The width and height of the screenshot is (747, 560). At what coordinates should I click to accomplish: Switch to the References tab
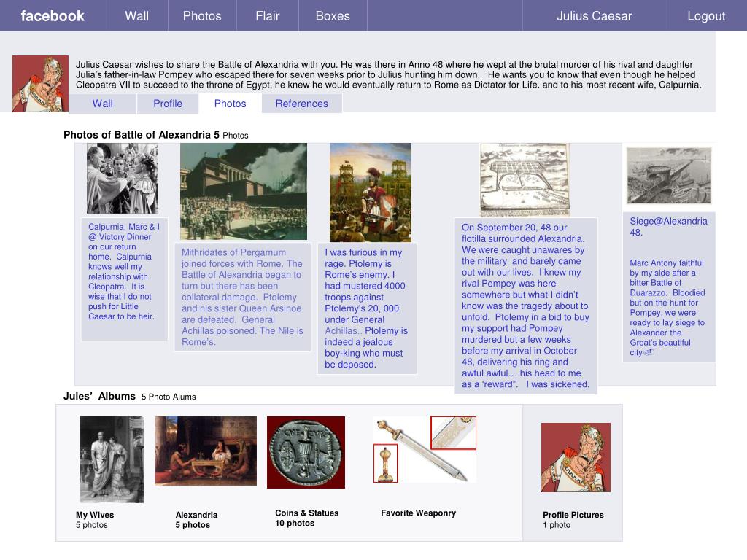301,104
